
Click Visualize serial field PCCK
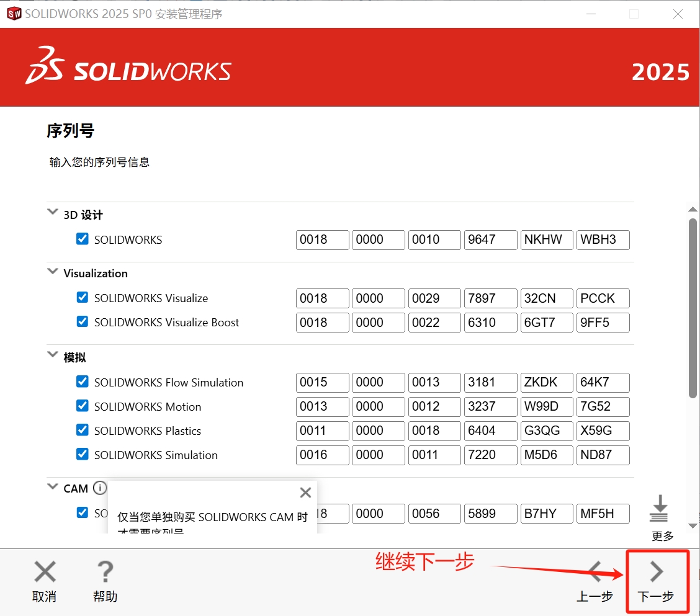[x=603, y=298]
